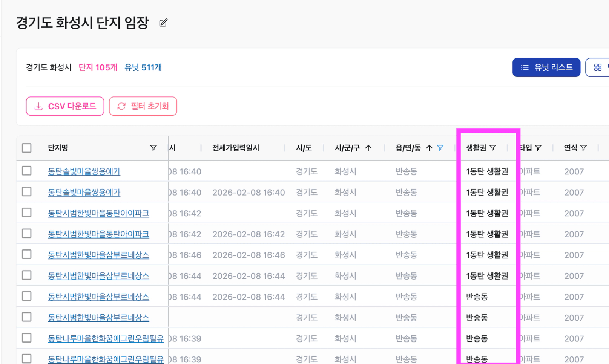
Task: Check the first 동탄솔빛마을쌍용예가 row checkbox
Action: point(27,171)
